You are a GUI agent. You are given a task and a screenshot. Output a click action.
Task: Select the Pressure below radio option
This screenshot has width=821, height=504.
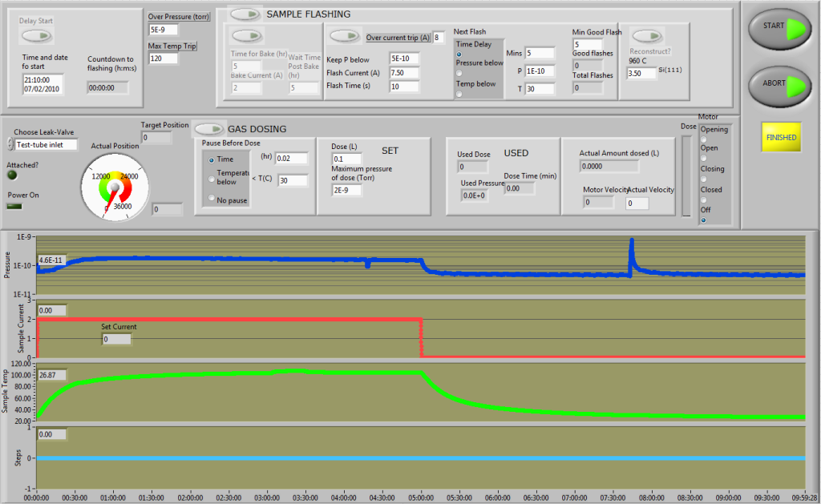coord(459,73)
